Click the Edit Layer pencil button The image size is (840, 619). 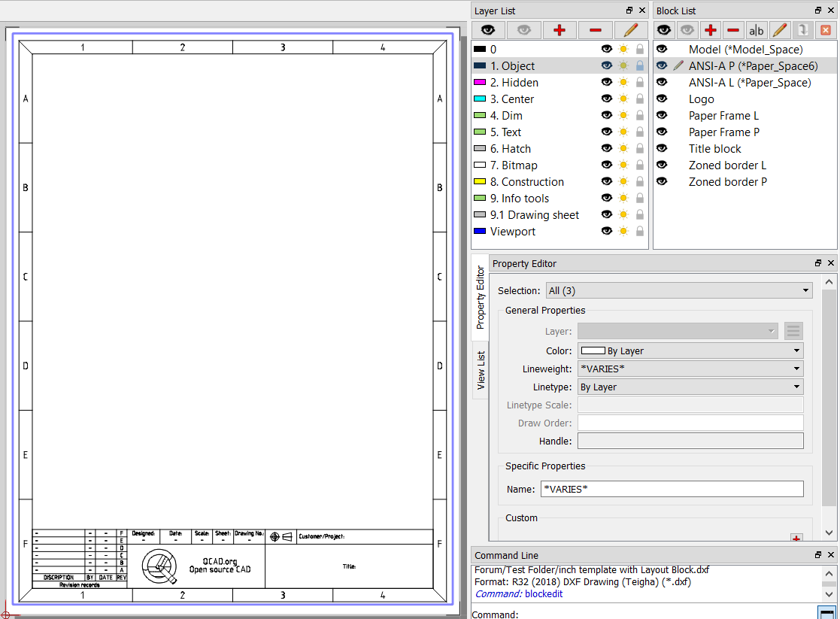631,30
